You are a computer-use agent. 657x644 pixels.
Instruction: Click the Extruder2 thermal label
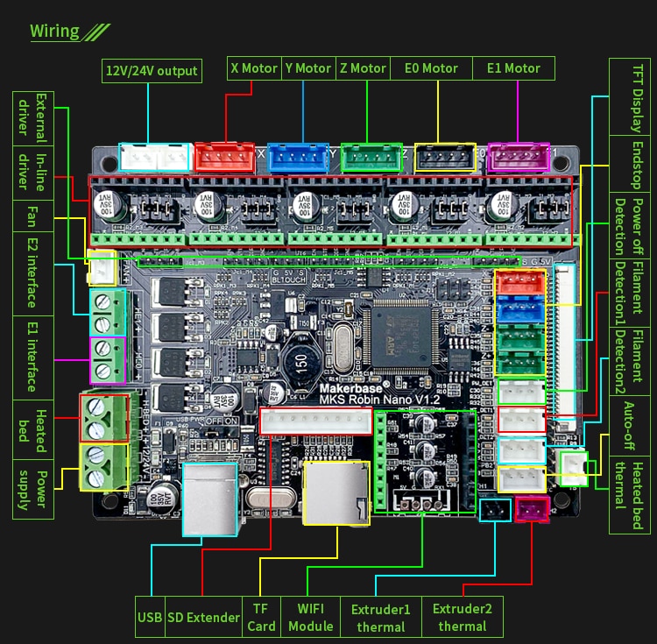463,617
